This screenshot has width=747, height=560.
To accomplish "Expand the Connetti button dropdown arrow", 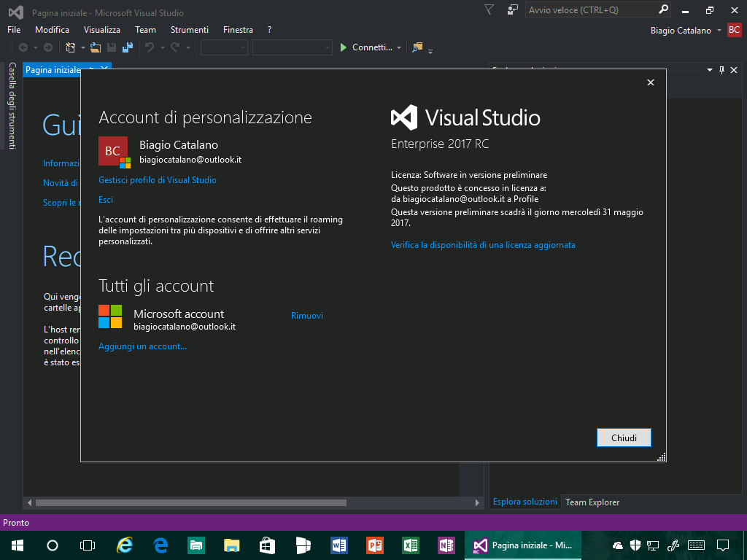I will tap(399, 47).
